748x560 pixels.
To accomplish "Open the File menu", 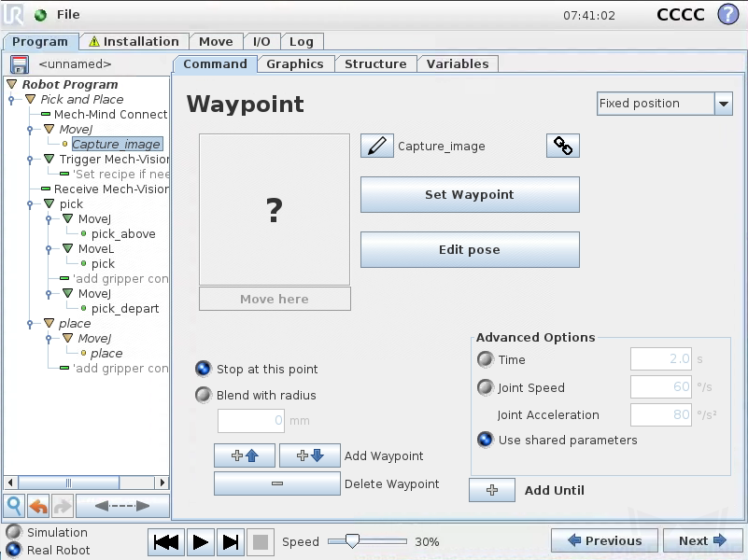I will coord(68,15).
